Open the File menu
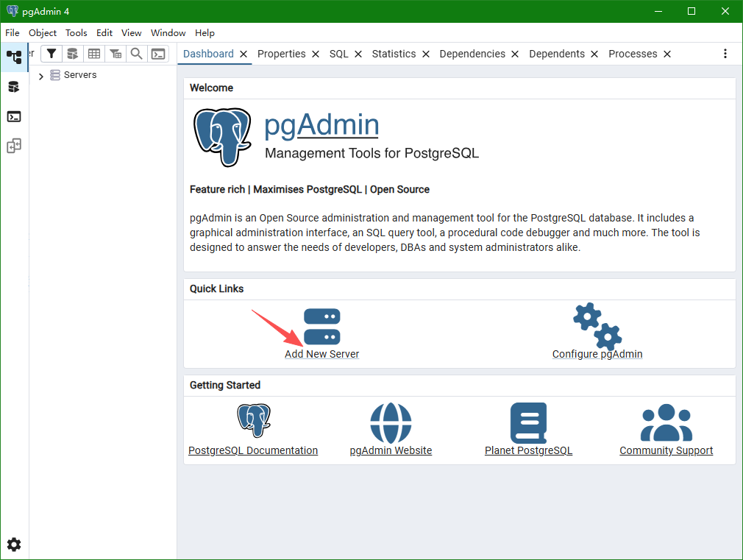This screenshot has width=743, height=560. pos(13,32)
